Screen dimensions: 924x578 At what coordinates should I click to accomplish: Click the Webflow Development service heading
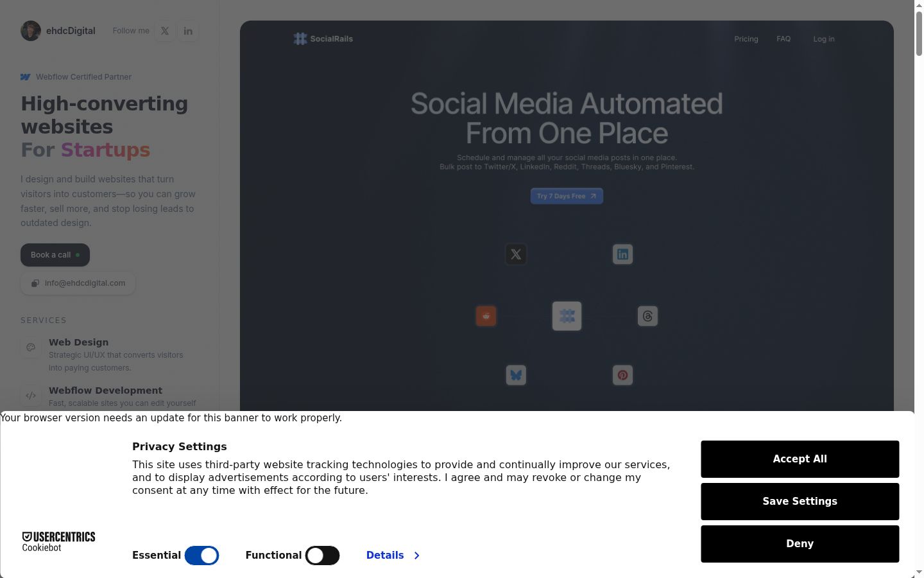click(x=105, y=390)
